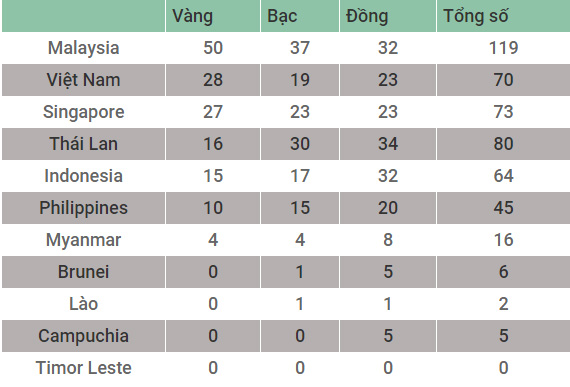Click Singapore's total of 73
The image size is (570, 387).
(x=503, y=112)
